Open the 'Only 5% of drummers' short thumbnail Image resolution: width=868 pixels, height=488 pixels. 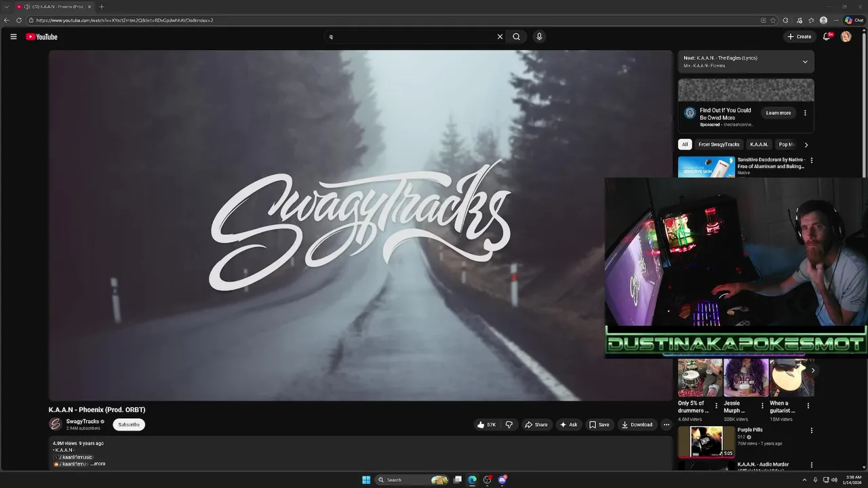[x=700, y=378]
